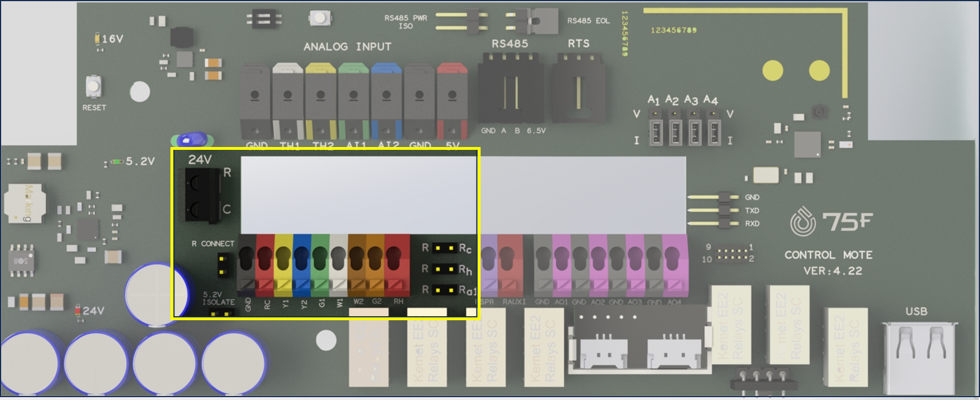The image size is (980, 400).
Task: Toggle the 5.2V ISOLATE jumper
Action: [222, 313]
